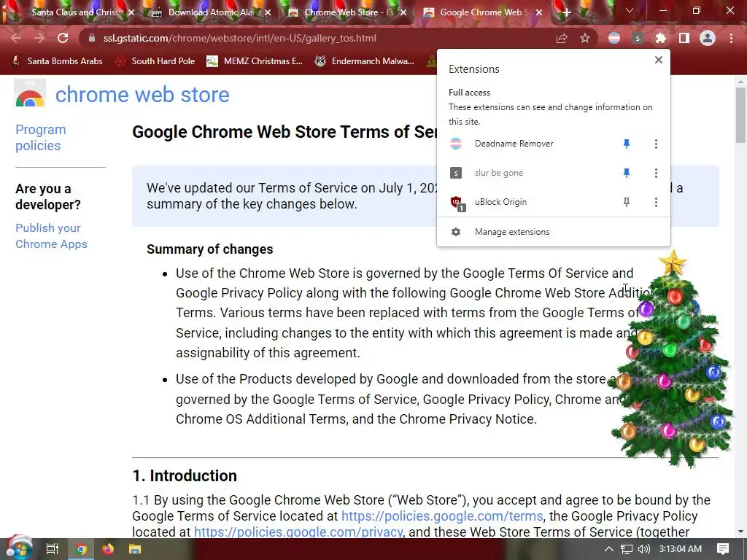
Task: Open Manage extensions
Action: point(554,232)
